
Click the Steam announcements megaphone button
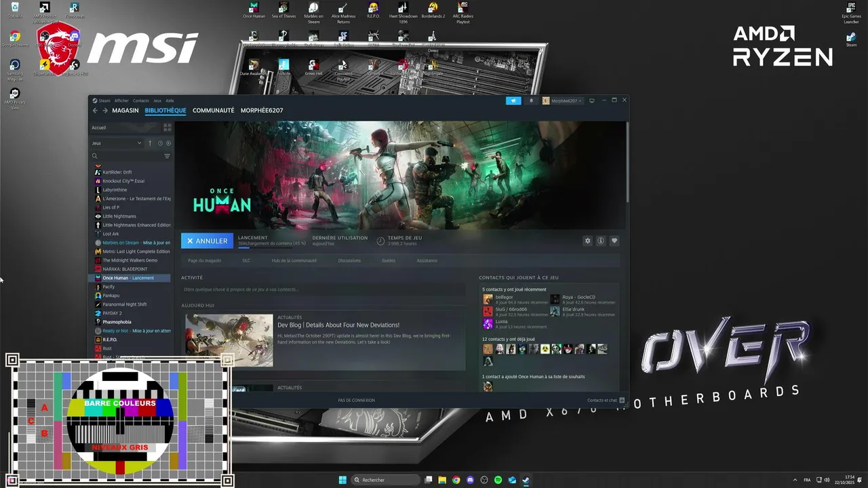[513, 100]
